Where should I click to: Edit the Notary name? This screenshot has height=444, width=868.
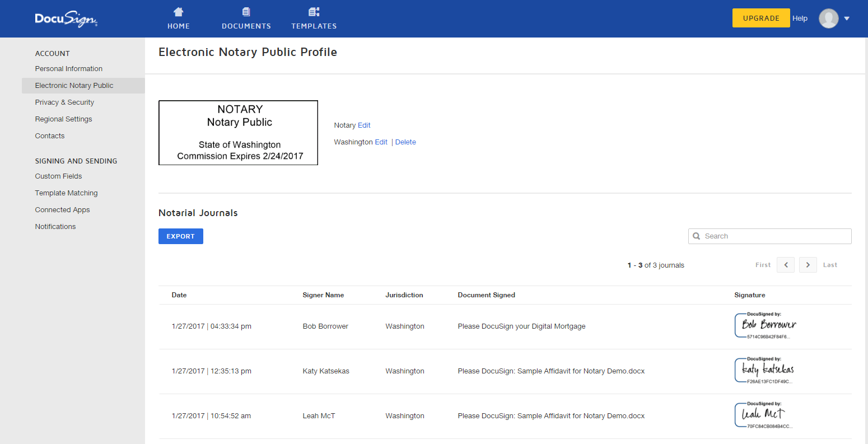364,125
